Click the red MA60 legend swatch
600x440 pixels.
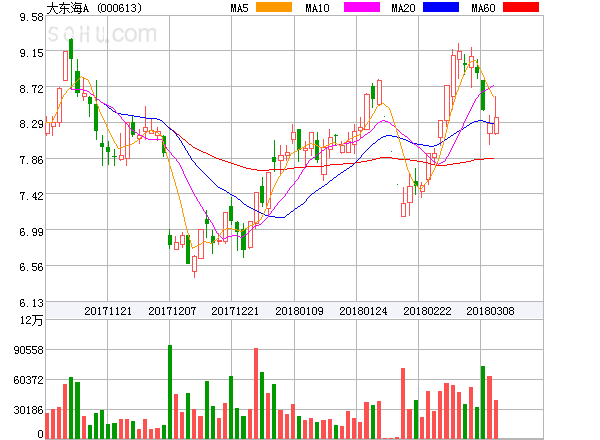(x=521, y=7)
